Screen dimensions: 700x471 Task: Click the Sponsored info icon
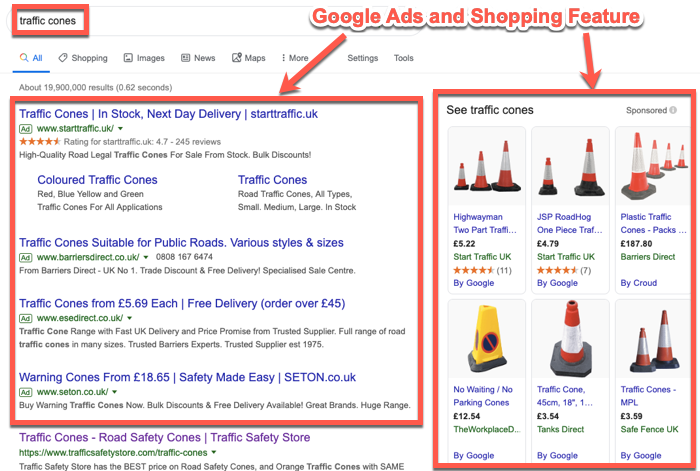pyautogui.click(x=673, y=111)
